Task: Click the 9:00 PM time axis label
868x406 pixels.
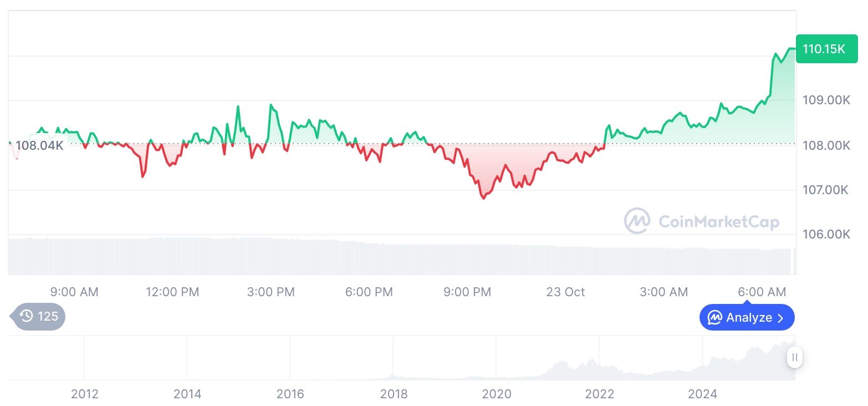Action: (467, 292)
